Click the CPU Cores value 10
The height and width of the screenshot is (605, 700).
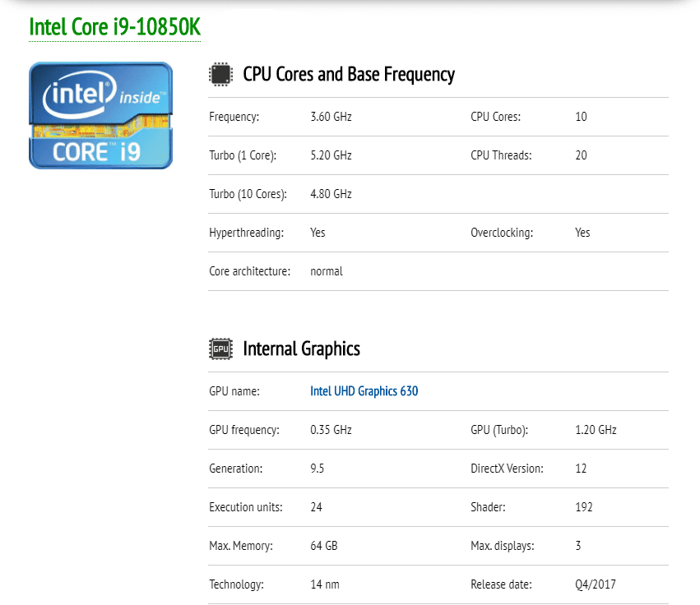click(x=581, y=117)
